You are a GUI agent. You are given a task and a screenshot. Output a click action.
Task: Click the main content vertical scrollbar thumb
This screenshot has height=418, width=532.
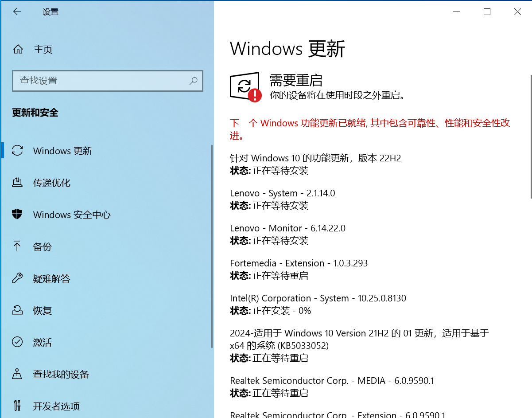point(531,136)
